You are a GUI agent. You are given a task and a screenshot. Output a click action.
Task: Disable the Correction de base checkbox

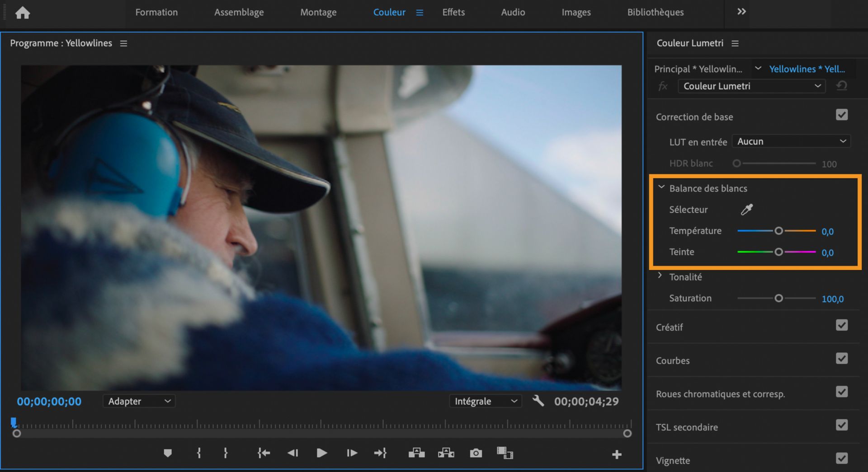(841, 115)
